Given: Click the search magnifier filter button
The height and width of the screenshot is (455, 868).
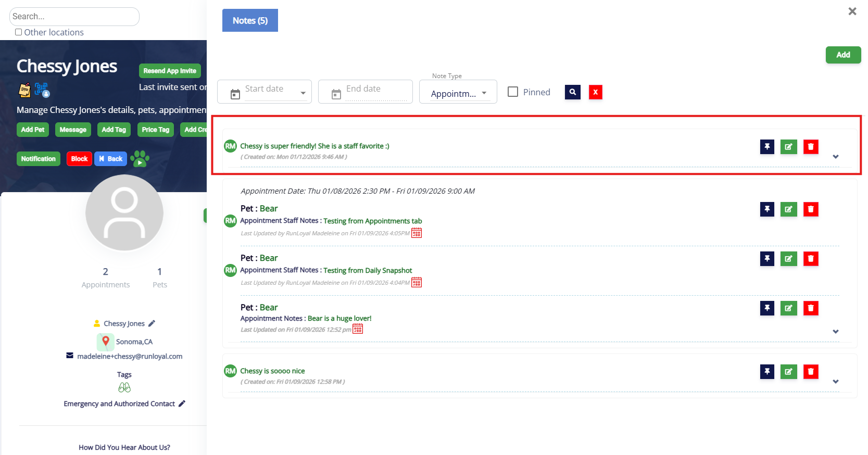Looking at the screenshot, I should click(573, 92).
